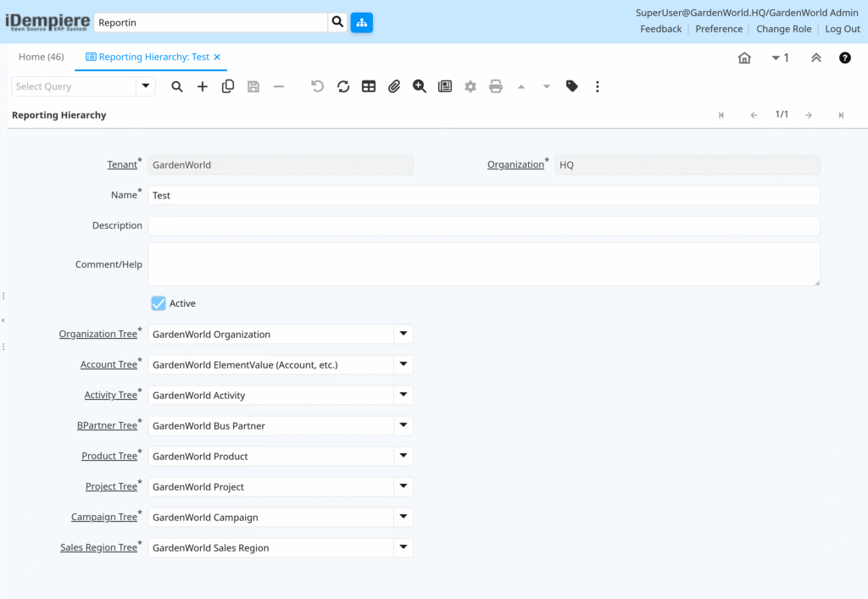Go to previous record arrow

(x=754, y=115)
